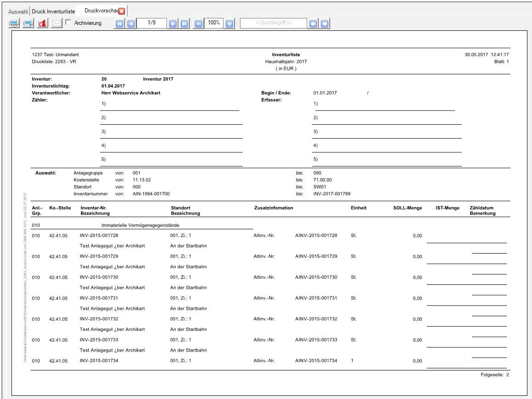Zoom in with the plus button
Viewport: 532px width, 399px height.
point(229,23)
